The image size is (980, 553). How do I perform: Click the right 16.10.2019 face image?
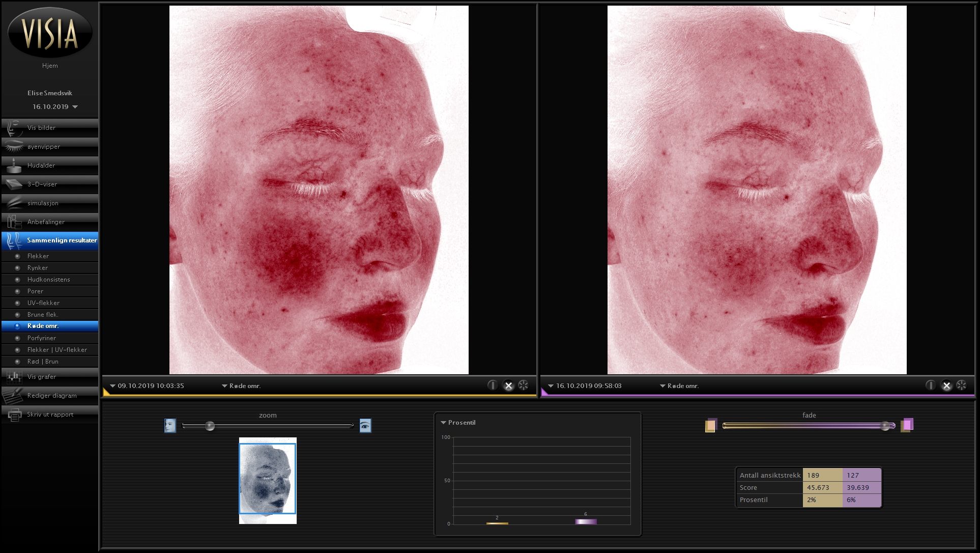pos(757,190)
